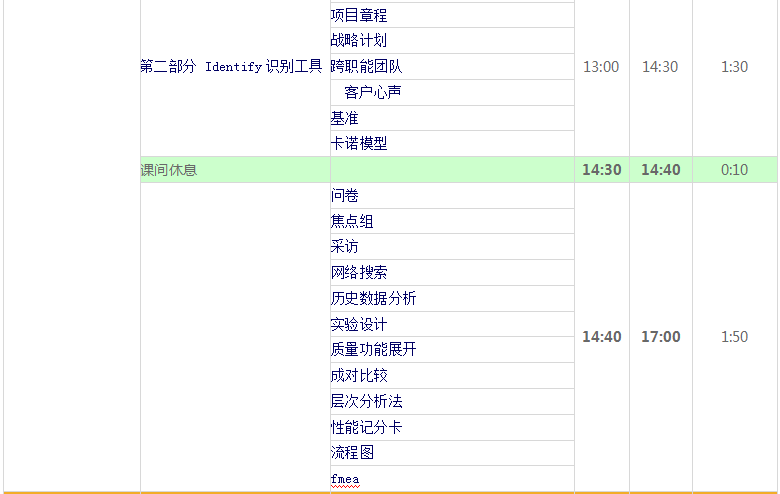Viewport: 780px width, 494px height.
Task: Click the 历史数据分析 cell
Action: tap(452, 298)
